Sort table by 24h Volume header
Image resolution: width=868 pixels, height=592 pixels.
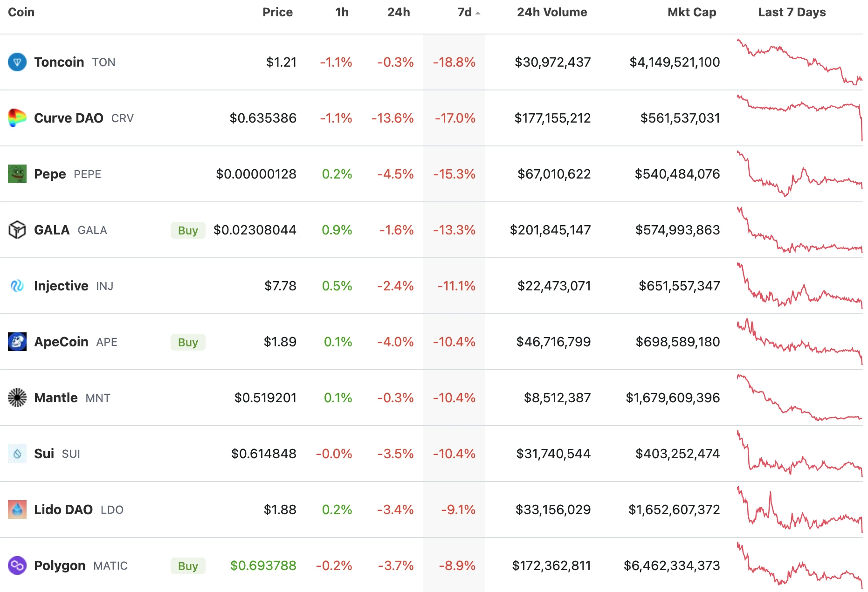coord(551,13)
